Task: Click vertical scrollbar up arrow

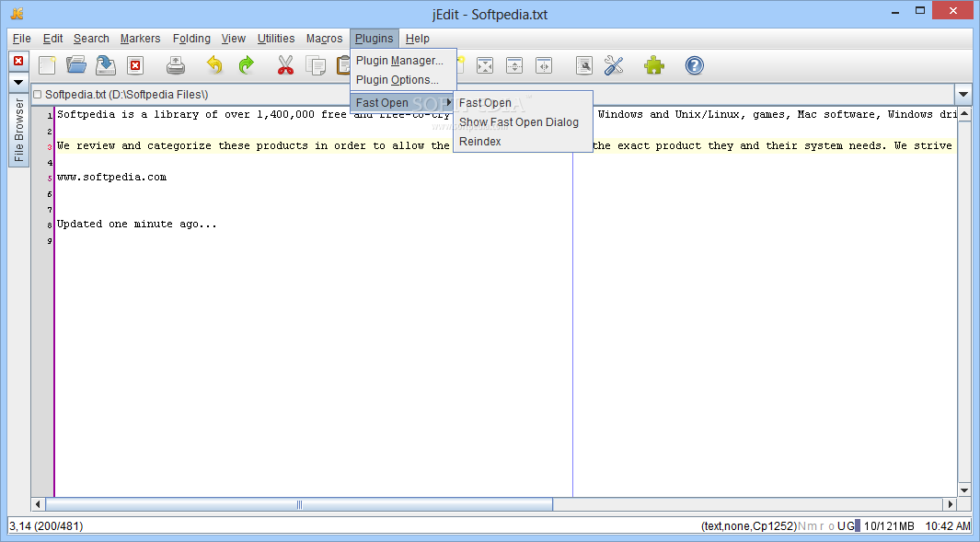Action: (x=964, y=114)
